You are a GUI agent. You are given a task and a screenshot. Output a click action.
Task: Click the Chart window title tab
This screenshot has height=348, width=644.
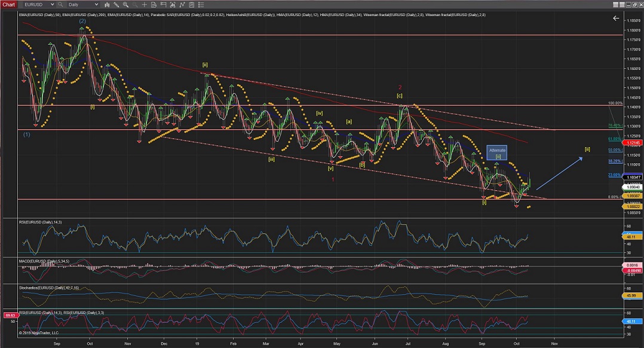(x=8, y=5)
